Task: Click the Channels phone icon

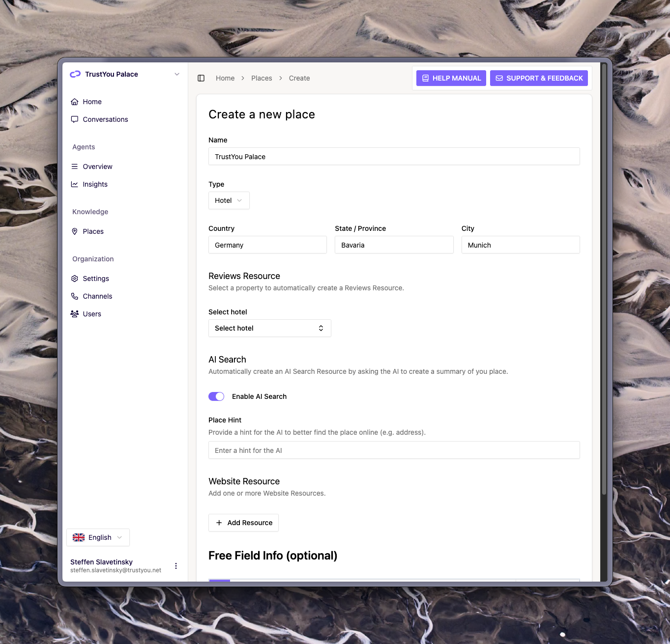Action: click(75, 296)
